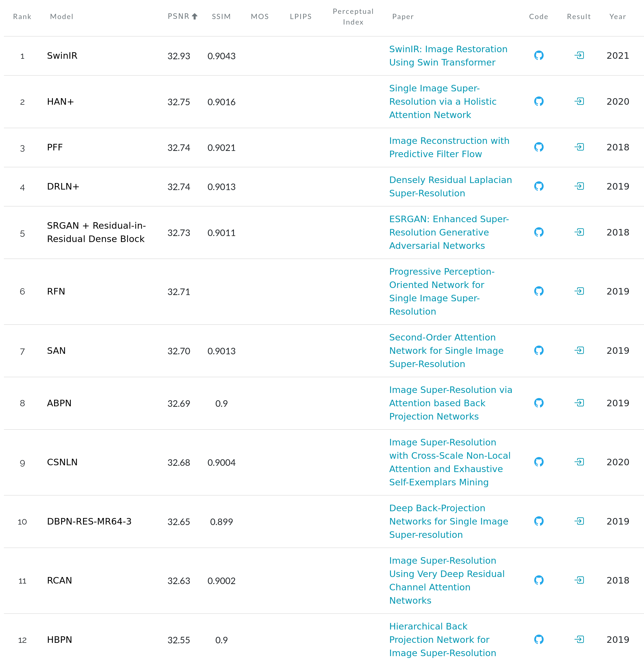Open the GitHub code icon for CSNLN
The width and height of the screenshot is (644, 665).
[539, 462]
